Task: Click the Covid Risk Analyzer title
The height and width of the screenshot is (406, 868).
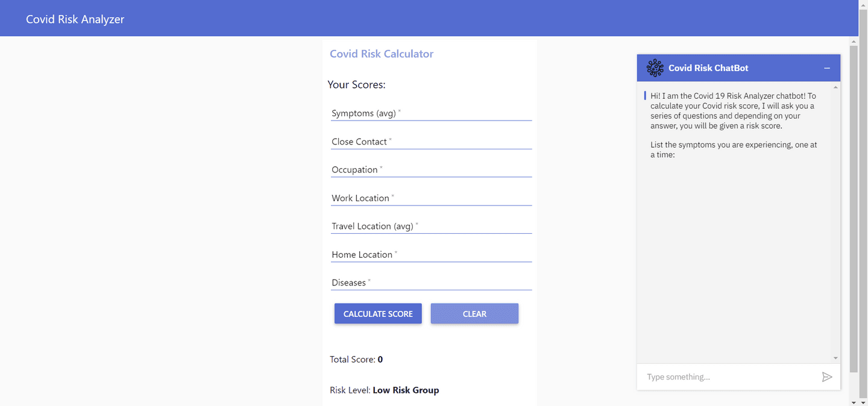Action: tap(75, 19)
